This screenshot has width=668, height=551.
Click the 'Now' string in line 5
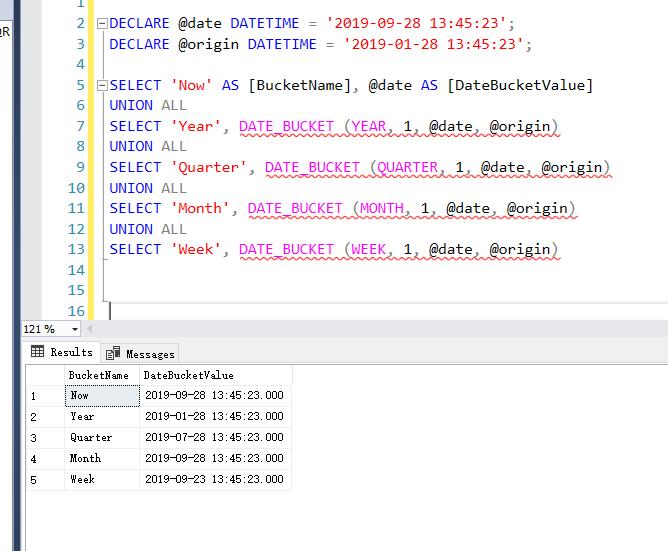pos(191,85)
